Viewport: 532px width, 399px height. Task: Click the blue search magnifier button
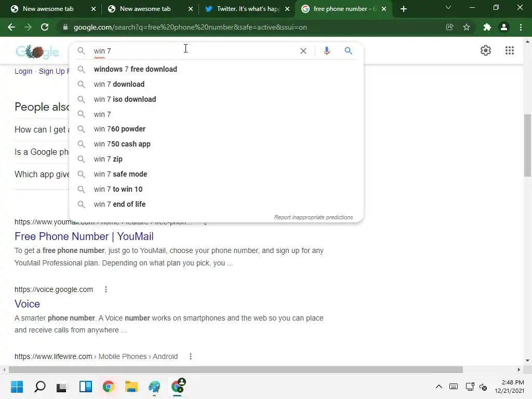348,51
